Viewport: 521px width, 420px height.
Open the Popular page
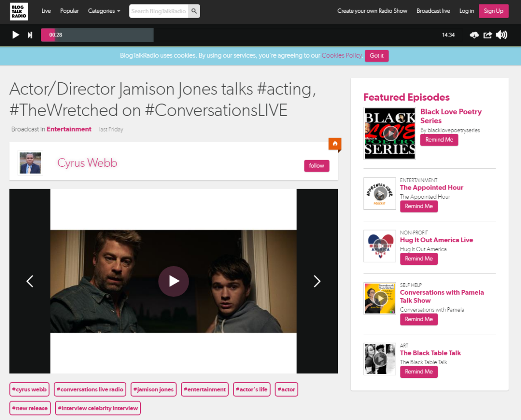click(x=70, y=11)
